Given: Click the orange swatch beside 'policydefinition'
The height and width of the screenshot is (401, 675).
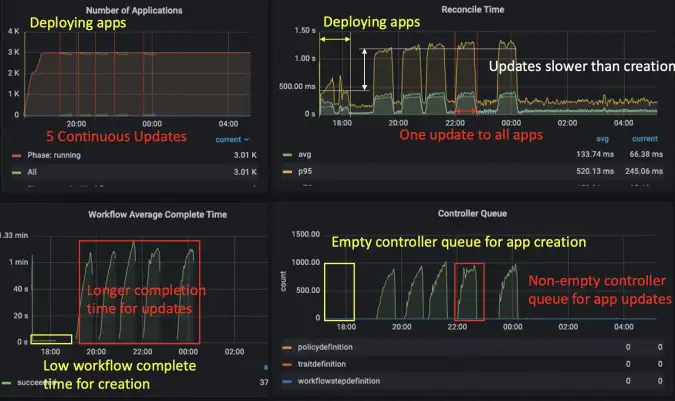Looking at the screenshot, I should coord(287,347).
